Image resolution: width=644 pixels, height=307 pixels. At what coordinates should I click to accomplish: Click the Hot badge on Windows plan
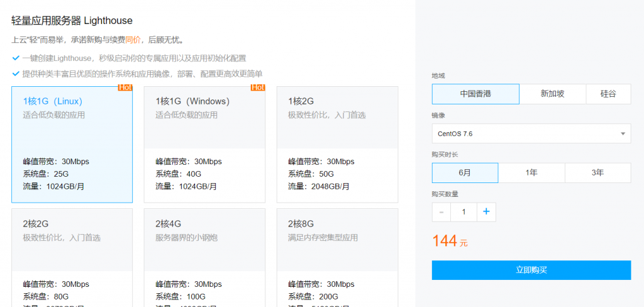(258, 87)
